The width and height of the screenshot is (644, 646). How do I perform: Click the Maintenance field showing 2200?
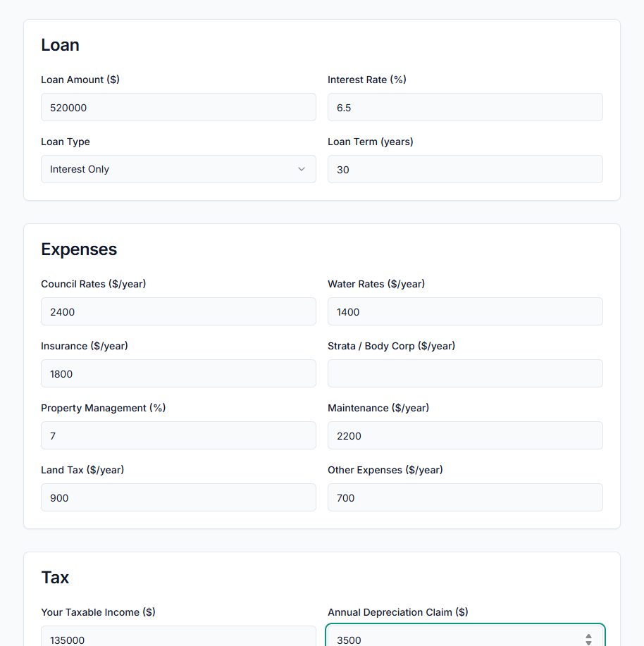click(465, 435)
